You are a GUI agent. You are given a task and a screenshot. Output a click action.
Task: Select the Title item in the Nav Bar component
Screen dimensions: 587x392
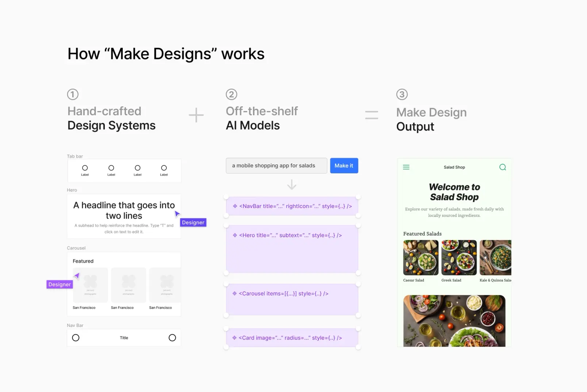[124, 338]
